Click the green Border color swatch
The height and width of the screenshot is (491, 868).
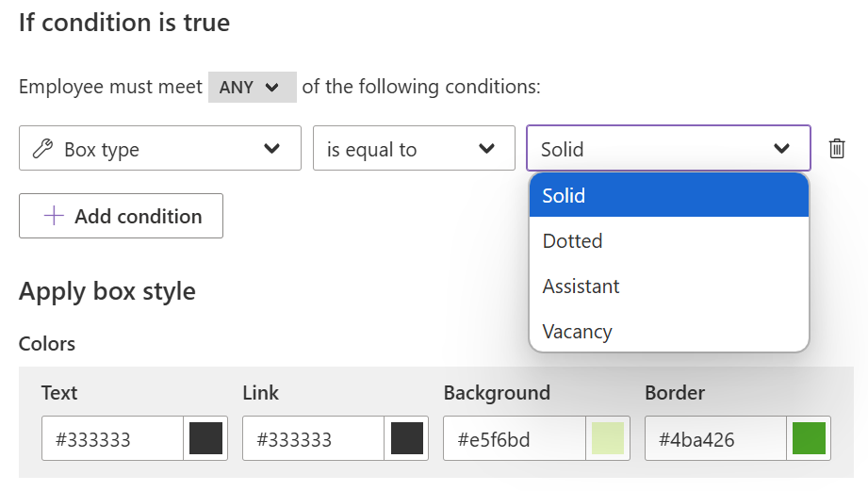coord(809,438)
